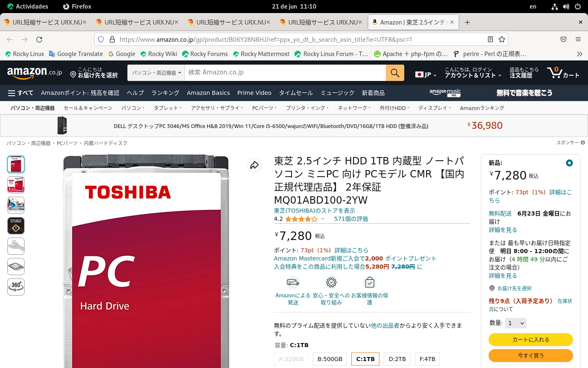This screenshot has width=588, height=368.
Task: Open the search category dropdown パソコン・周辺機器
Action: point(156,73)
